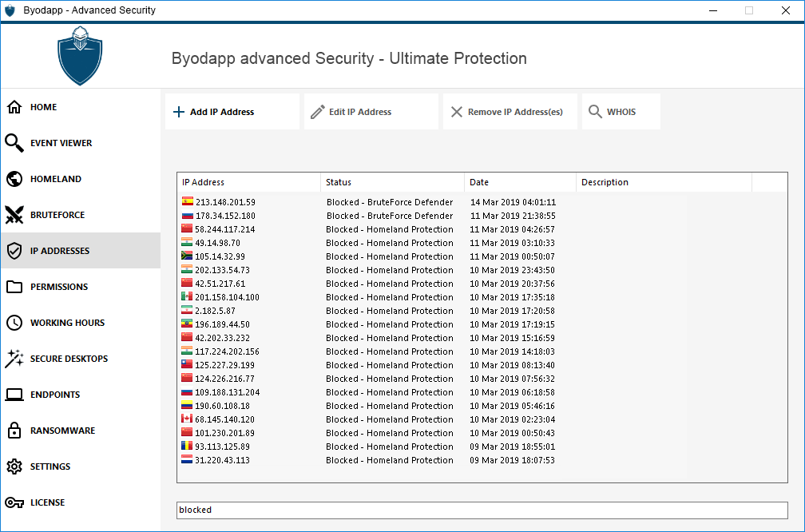
Task: Click the flag icon beside 93.113.125.89
Action: (x=187, y=446)
